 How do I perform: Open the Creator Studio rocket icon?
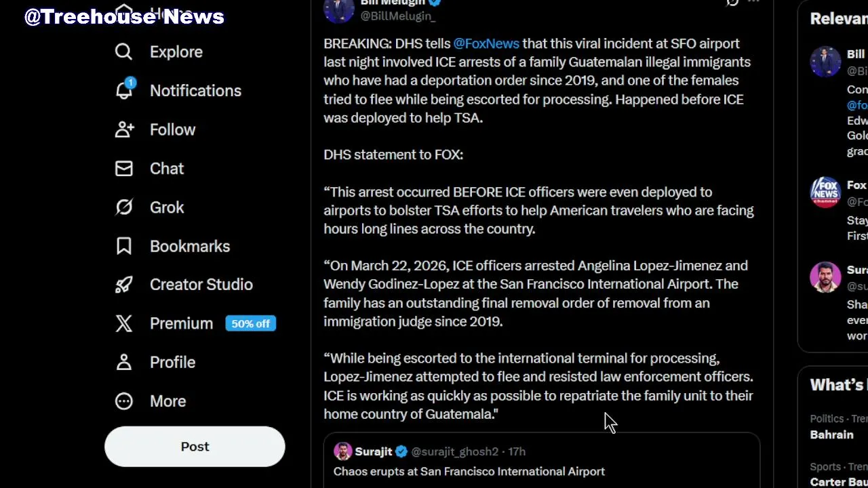[x=123, y=285]
